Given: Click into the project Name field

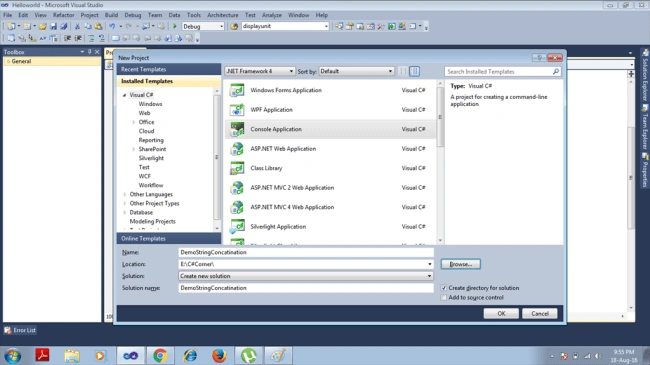Looking at the screenshot, I should point(306,252).
